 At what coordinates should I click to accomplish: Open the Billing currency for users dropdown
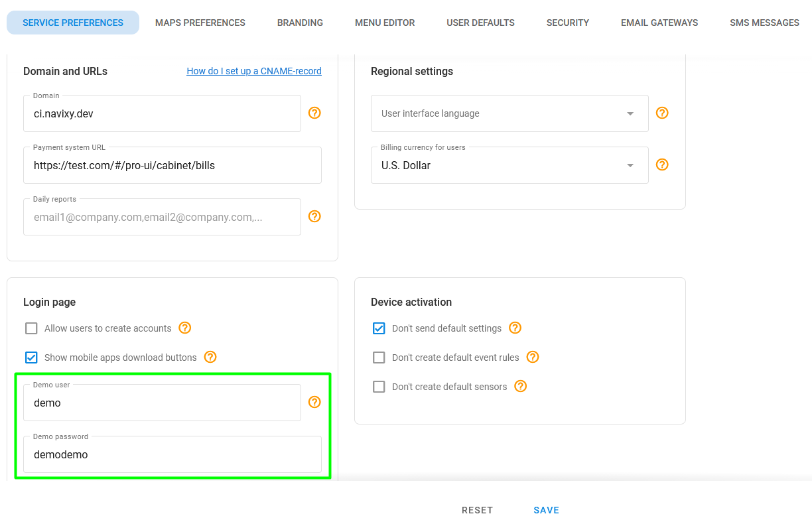click(509, 165)
